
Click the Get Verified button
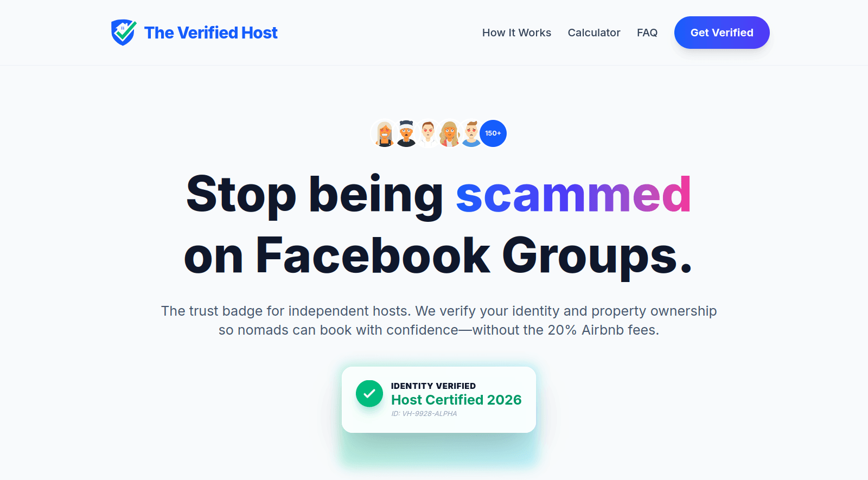tap(722, 33)
